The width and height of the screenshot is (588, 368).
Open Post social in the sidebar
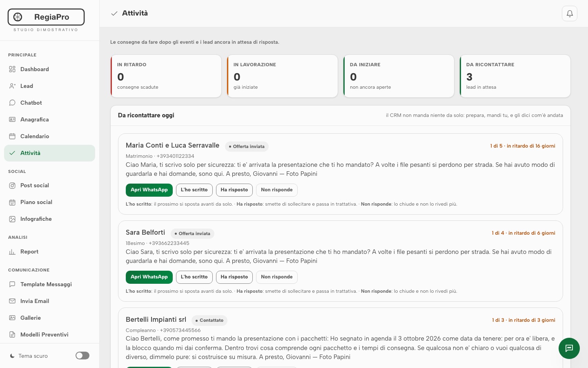point(49,185)
